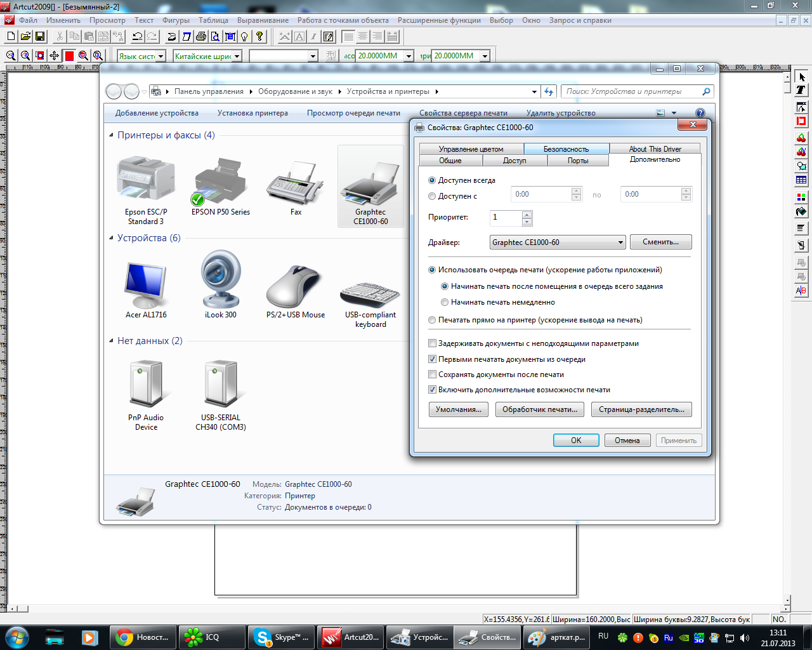Click the 'Поиск: Устройства и принтеры' search field
The height and width of the screenshot is (650, 812).
[638, 91]
